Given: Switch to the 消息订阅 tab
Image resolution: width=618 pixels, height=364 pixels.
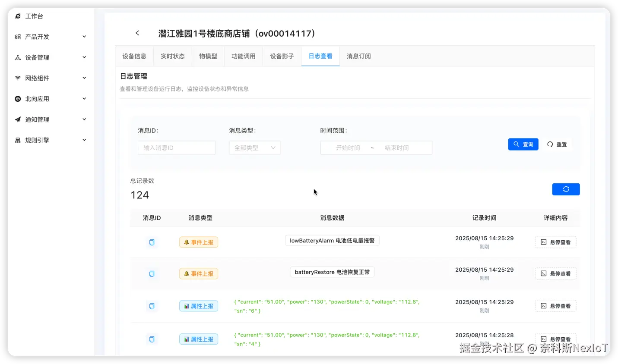Looking at the screenshot, I should tap(358, 56).
